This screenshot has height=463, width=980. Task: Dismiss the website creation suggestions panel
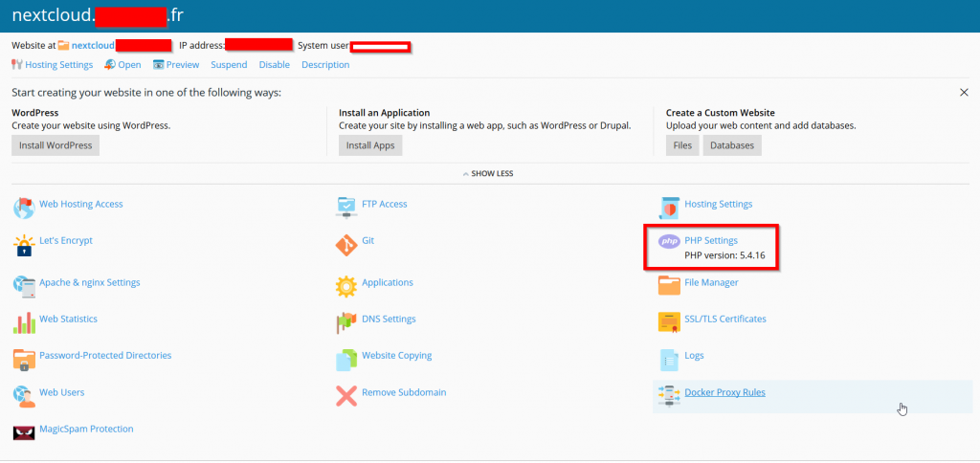click(964, 92)
